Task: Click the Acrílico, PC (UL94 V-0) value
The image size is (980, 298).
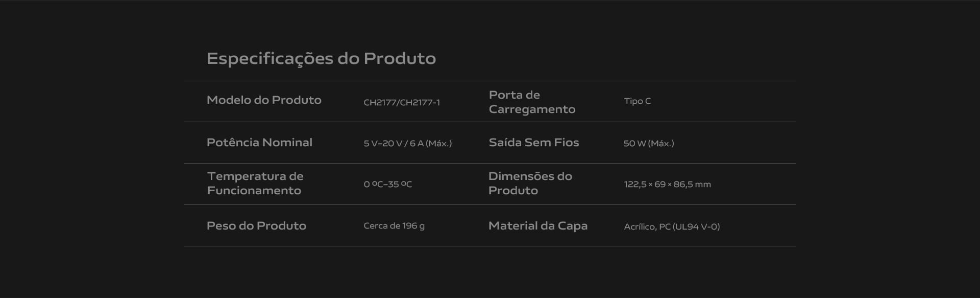Action: point(672,226)
